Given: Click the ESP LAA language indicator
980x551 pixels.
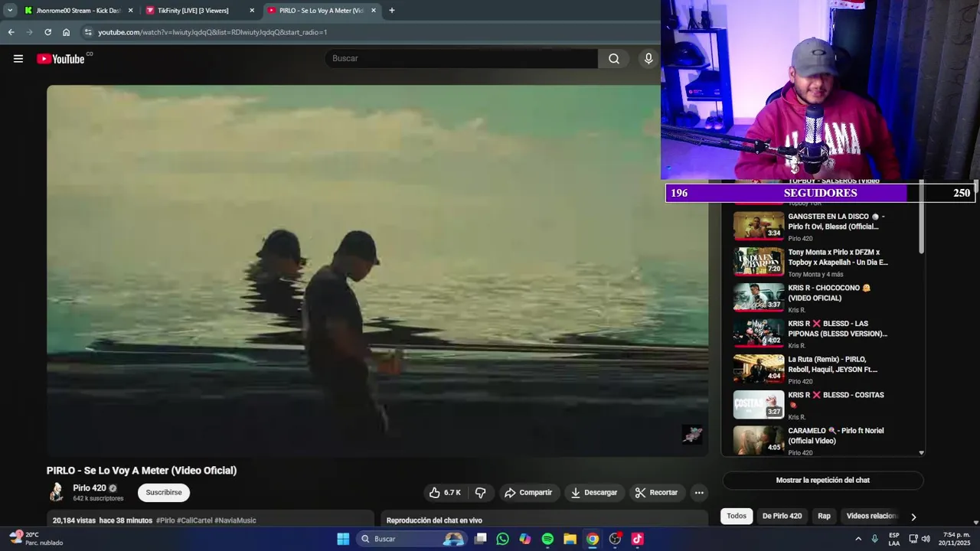Looking at the screenshot, I should tap(893, 539).
